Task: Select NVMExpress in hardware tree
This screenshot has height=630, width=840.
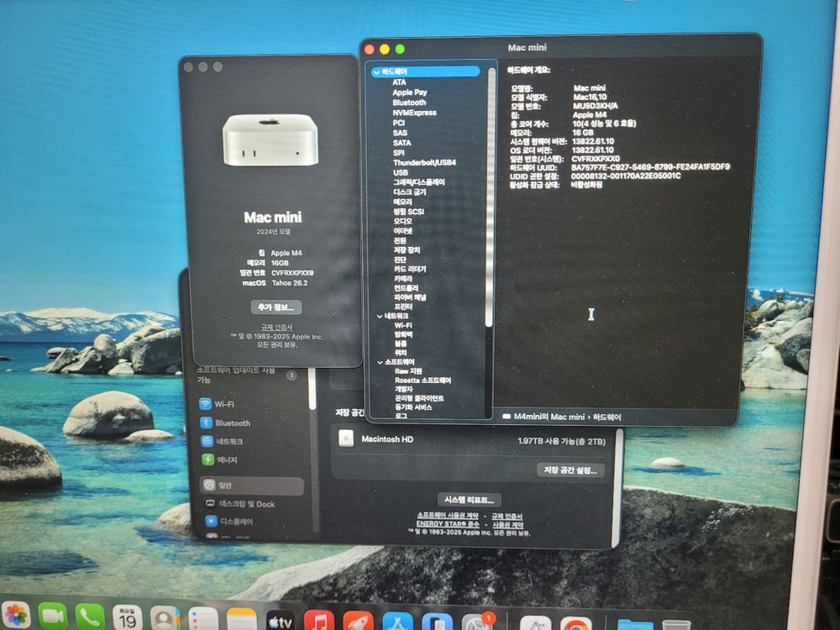Action: [415, 113]
